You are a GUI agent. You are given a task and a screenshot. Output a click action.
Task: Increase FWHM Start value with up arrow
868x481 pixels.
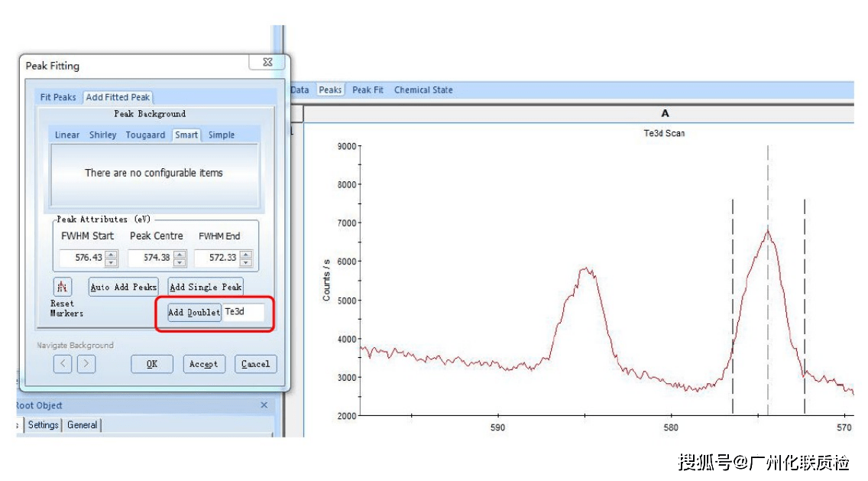click(x=112, y=255)
